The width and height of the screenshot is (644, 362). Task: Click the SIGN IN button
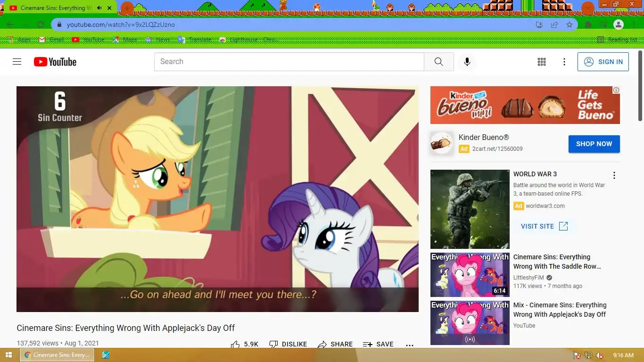pyautogui.click(x=603, y=62)
